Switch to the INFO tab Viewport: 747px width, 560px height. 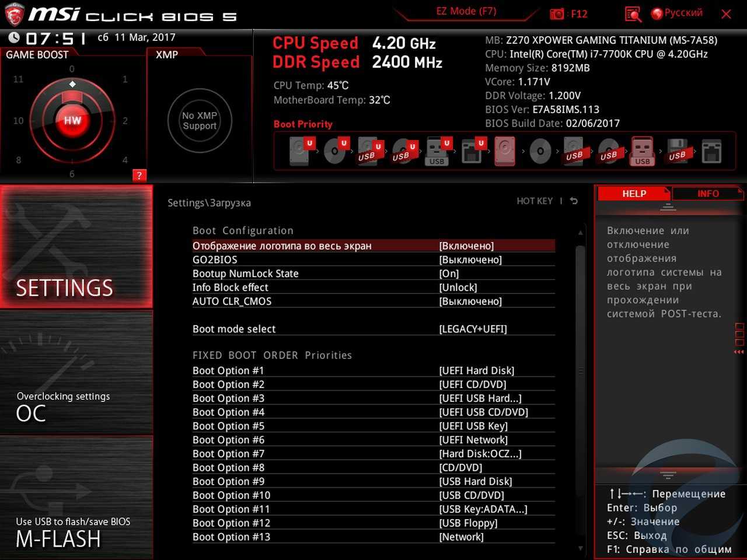click(x=707, y=194)
